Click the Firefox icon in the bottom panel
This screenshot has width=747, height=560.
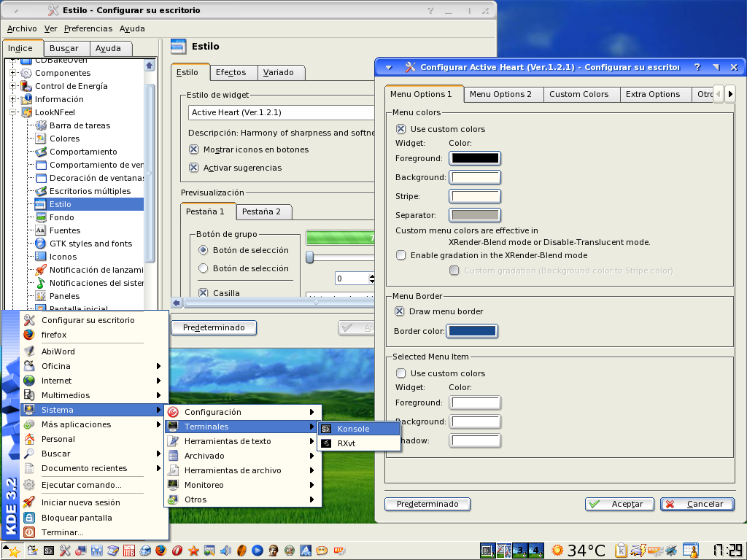[x=161, y=551]
